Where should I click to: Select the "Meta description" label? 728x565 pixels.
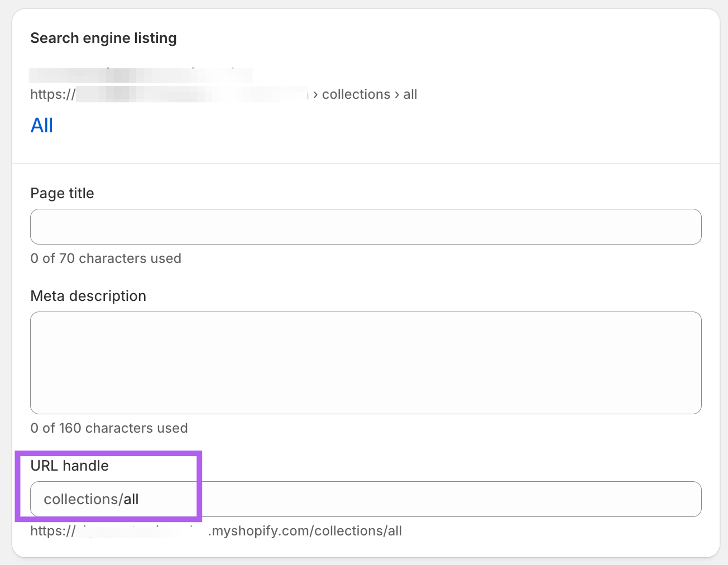88,296
